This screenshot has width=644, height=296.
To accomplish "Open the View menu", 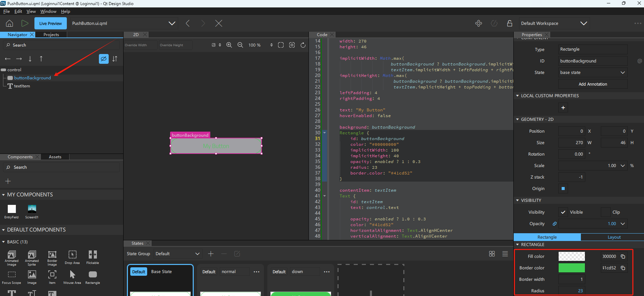I will pos(31,11).
